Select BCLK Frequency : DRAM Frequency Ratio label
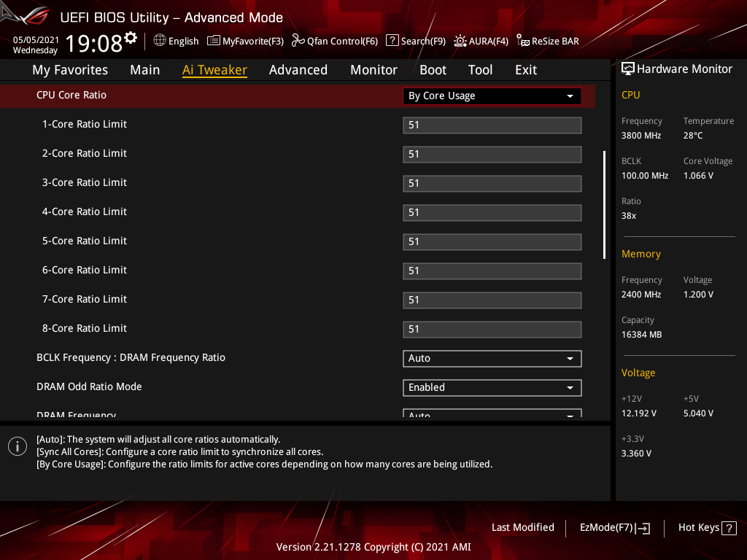Viewport: 747px width, 560px height. (131, 357)
